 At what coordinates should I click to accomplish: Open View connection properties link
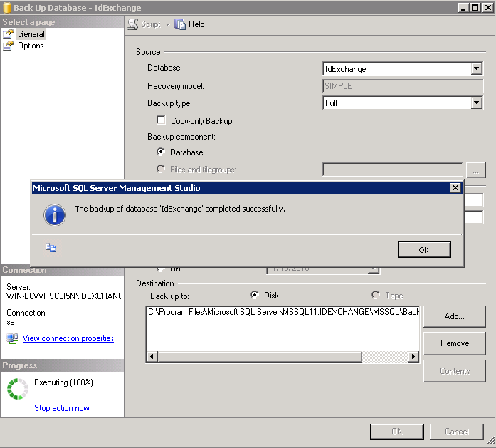pos(68,338)
